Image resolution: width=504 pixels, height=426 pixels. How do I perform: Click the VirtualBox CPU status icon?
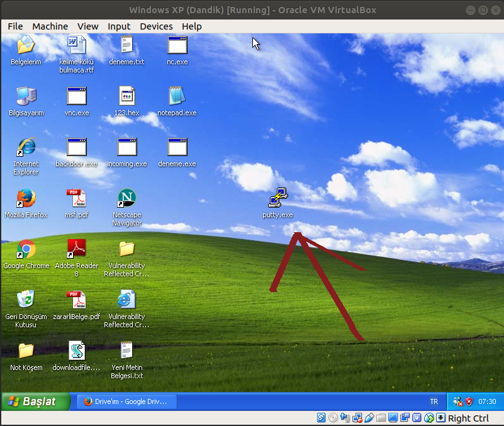point(417,418)
